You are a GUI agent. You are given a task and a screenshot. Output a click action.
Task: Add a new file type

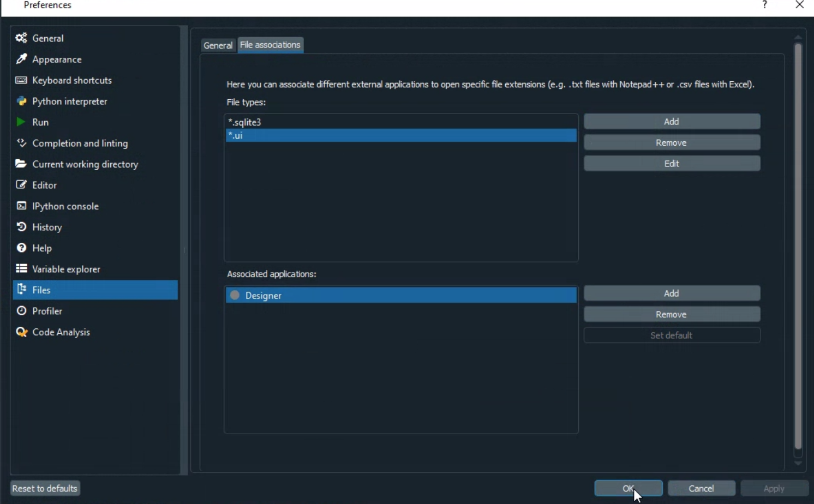coord(671,121)
